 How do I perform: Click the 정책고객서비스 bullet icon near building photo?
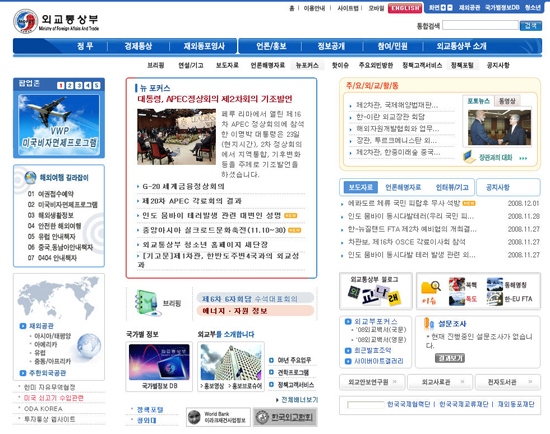coord(271,385)
